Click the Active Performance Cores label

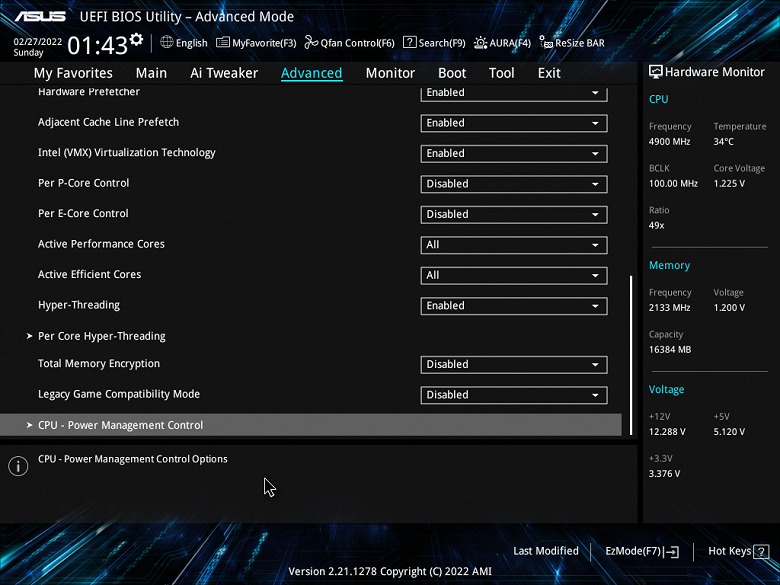tap(101, 244)
